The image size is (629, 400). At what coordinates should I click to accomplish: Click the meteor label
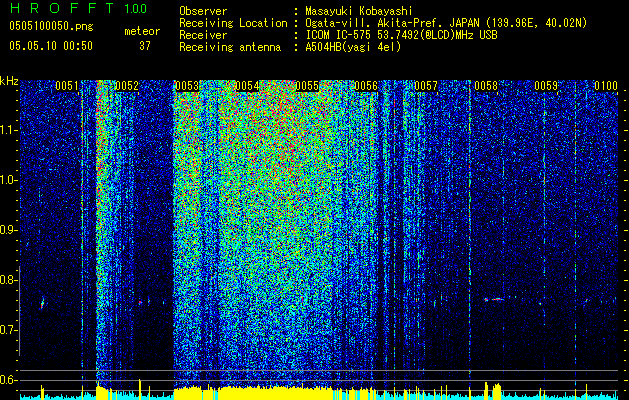pos(142,31)
